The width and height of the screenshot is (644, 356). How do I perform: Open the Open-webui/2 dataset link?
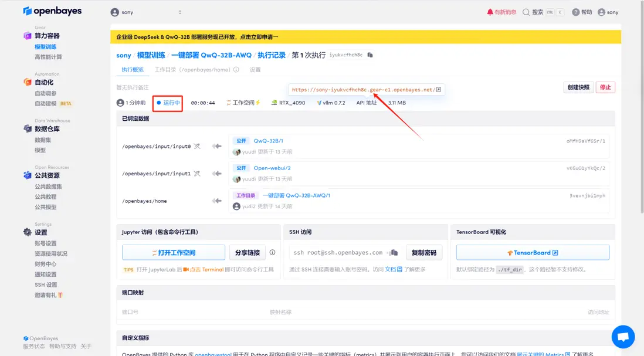pyautogui.click(x=272, y=168)
